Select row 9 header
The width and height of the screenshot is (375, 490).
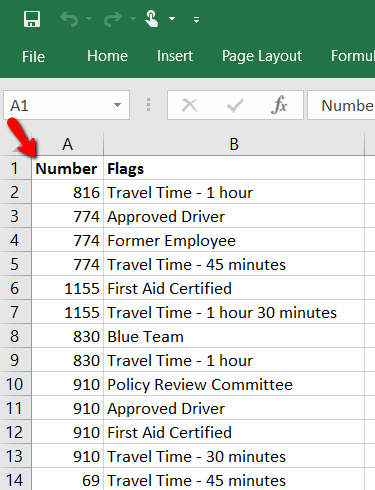16,360
